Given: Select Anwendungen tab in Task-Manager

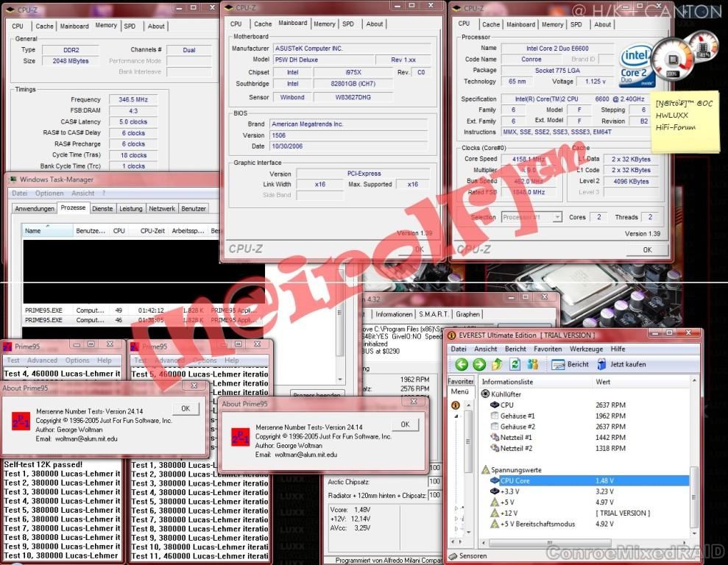Looking at the screenshot, I should click(35, 209).
